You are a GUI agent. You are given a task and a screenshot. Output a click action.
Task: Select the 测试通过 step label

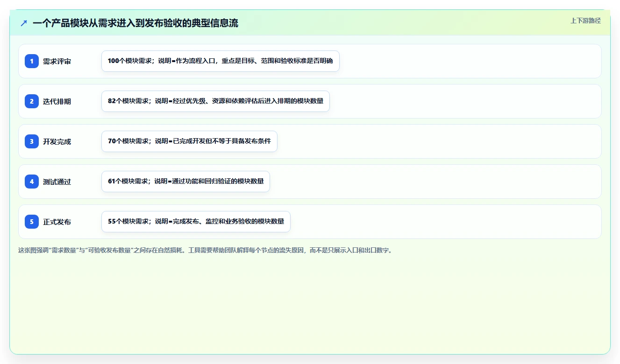click(x=57, y=182)
